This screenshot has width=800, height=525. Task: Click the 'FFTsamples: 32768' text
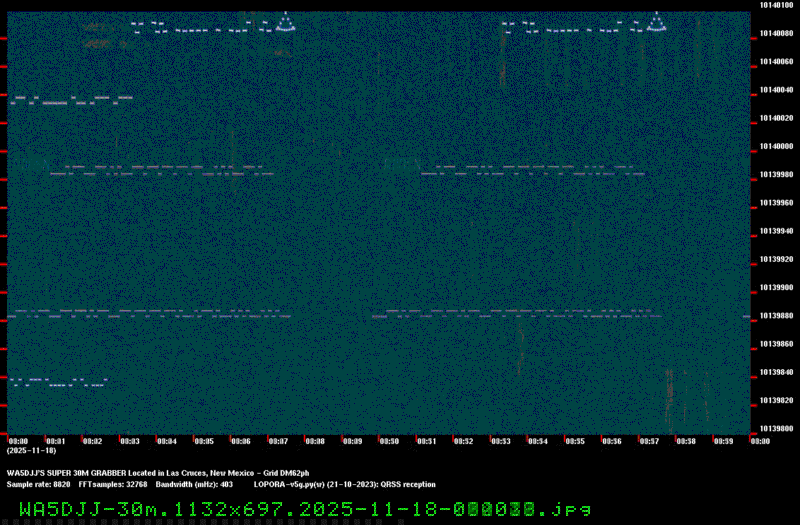pyautogui.click(x=113, y=485)
